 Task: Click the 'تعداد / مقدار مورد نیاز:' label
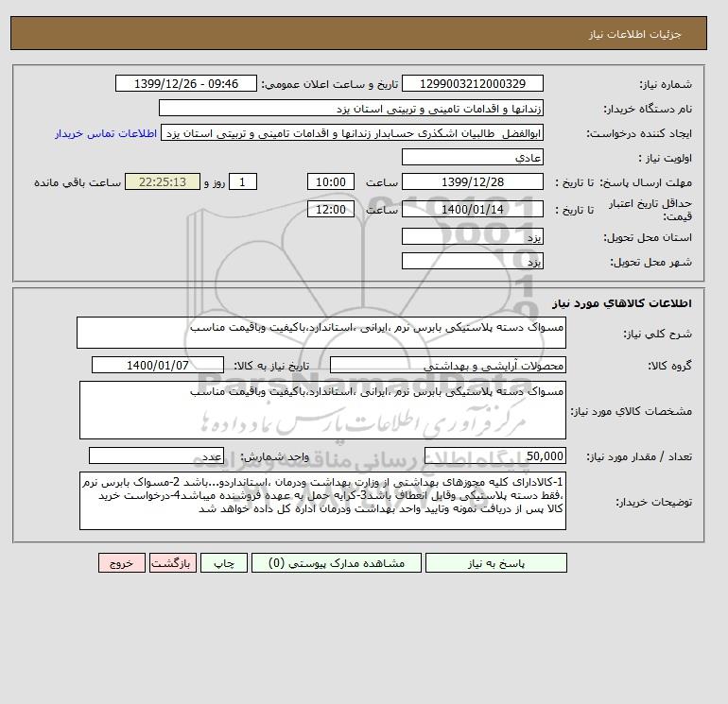(x=639, y=456)
